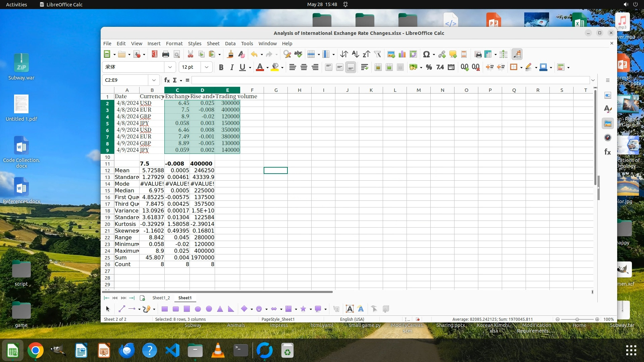Open the Data menu
Screen dimensions: 644x362
click(x=230, y=44)
